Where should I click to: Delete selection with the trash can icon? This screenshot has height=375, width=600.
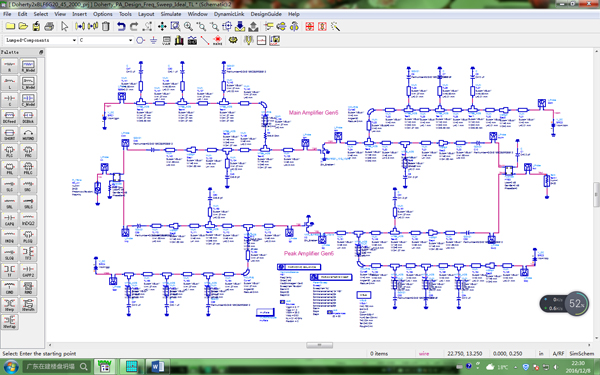click(106, 26)
